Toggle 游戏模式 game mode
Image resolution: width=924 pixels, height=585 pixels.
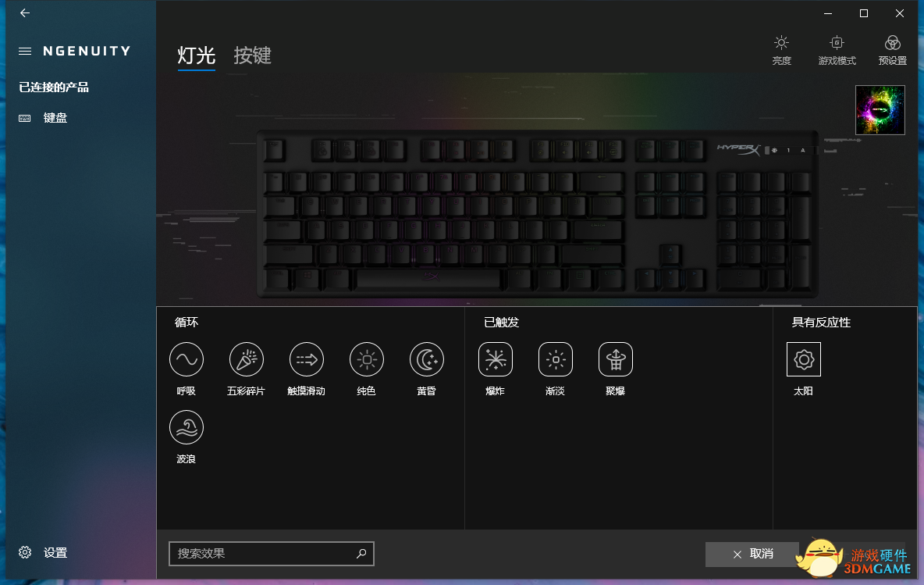tap(837, 49)
